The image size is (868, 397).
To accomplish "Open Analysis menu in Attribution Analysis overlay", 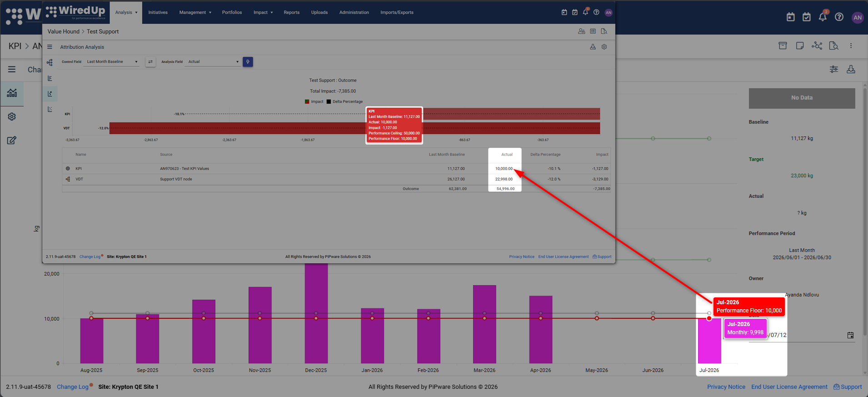I will 126,12.
